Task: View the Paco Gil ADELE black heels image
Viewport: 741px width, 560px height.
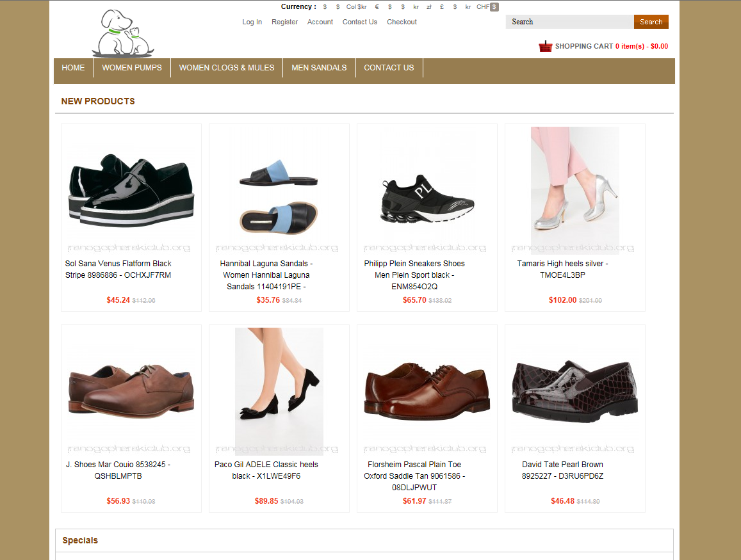Action: click(x=279, y=392)
